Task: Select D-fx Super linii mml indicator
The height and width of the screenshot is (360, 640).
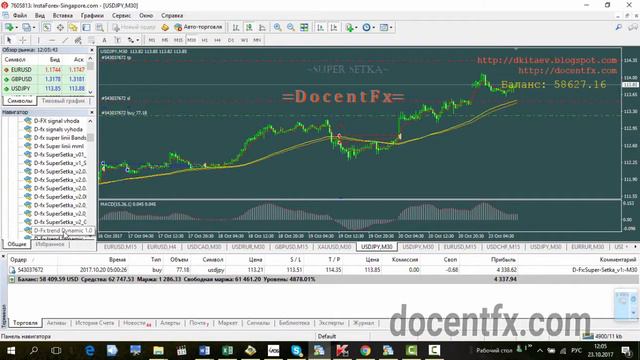Action: [58, 146]
